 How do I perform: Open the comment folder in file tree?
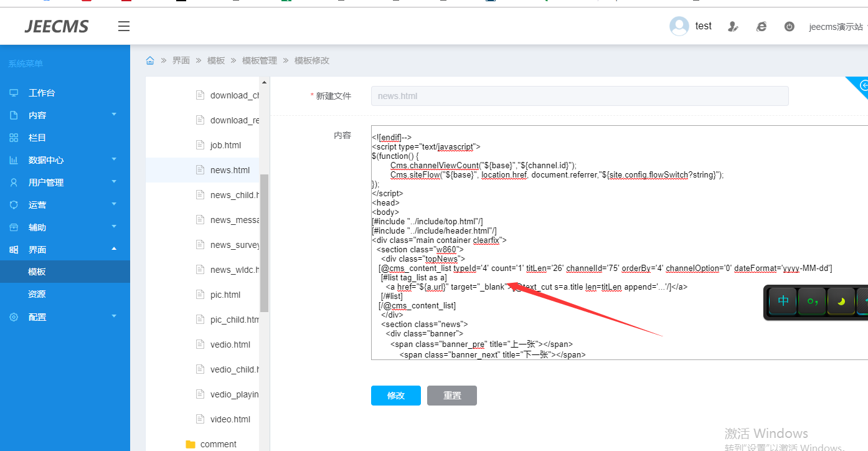click(218, 444)
